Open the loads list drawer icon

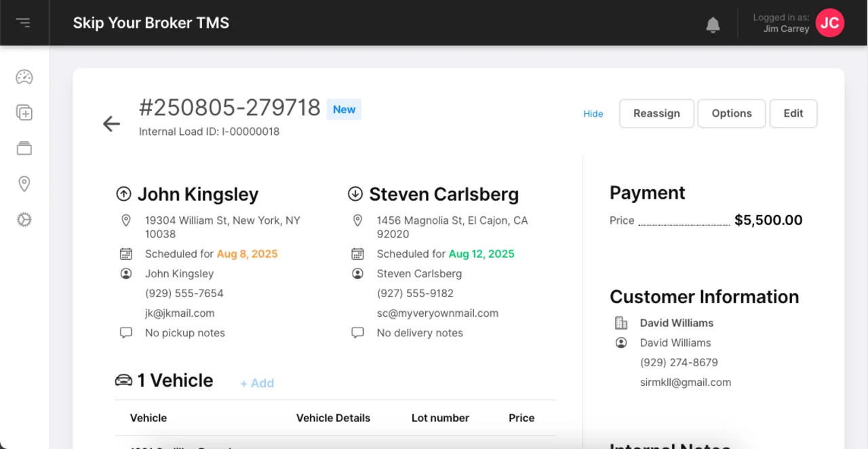pos(24,149)
